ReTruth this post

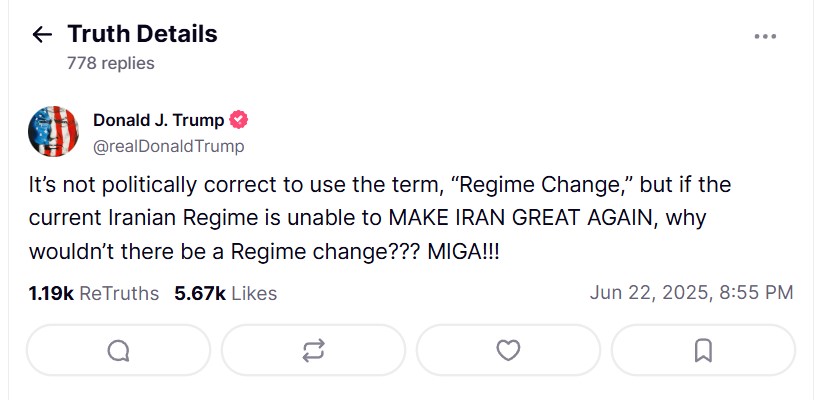click(x=313, y=350)
